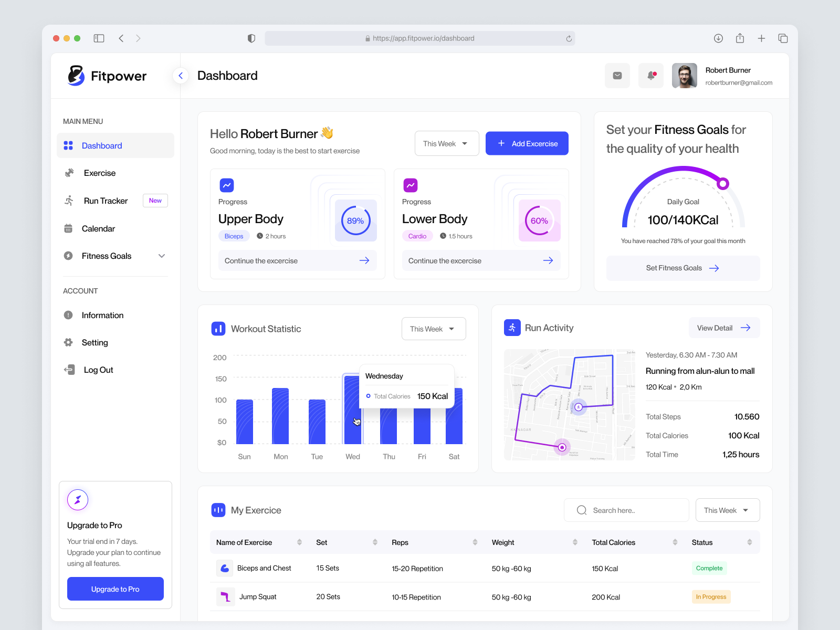Open the Workout Statistic This Week dropdown
The height and width of the screenshot is (630, 840).
pos(433,329)
